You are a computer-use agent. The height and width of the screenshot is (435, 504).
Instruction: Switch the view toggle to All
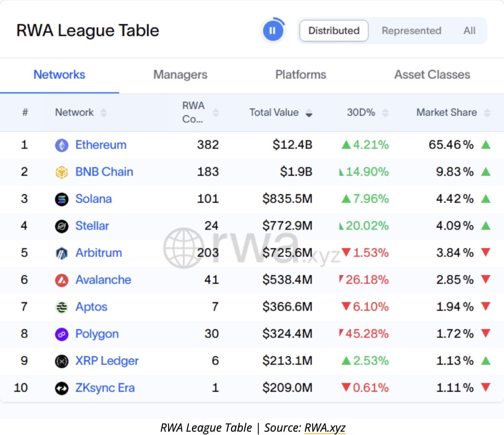click(469, 31)
